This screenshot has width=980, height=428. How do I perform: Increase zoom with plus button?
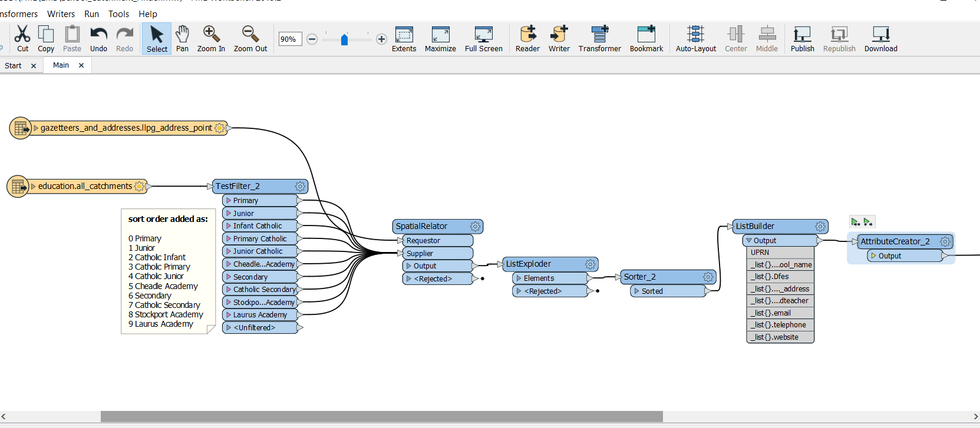[x=381, y=39]
